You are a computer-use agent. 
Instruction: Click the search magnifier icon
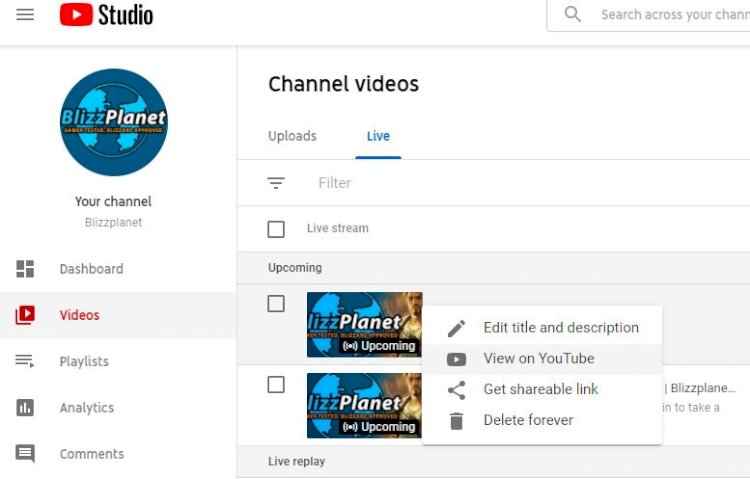573,14
